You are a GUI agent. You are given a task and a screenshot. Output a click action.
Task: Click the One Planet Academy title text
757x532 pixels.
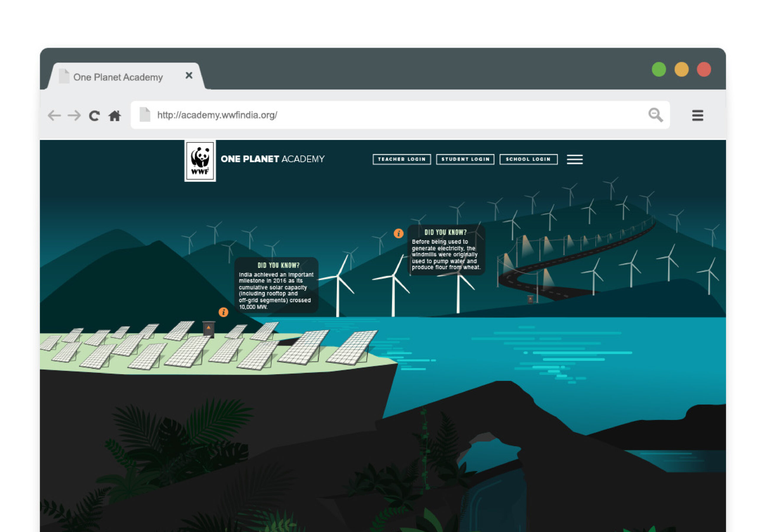click(x=273, y=159)
